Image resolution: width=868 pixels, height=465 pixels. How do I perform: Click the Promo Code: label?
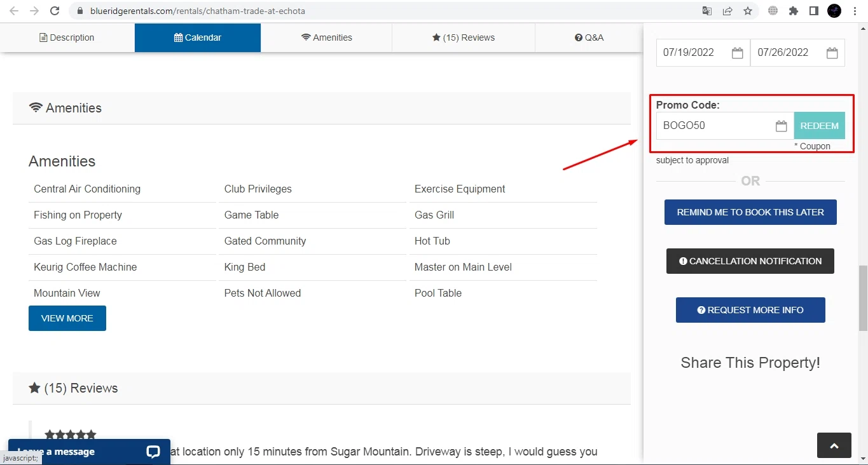click(688, 105)
